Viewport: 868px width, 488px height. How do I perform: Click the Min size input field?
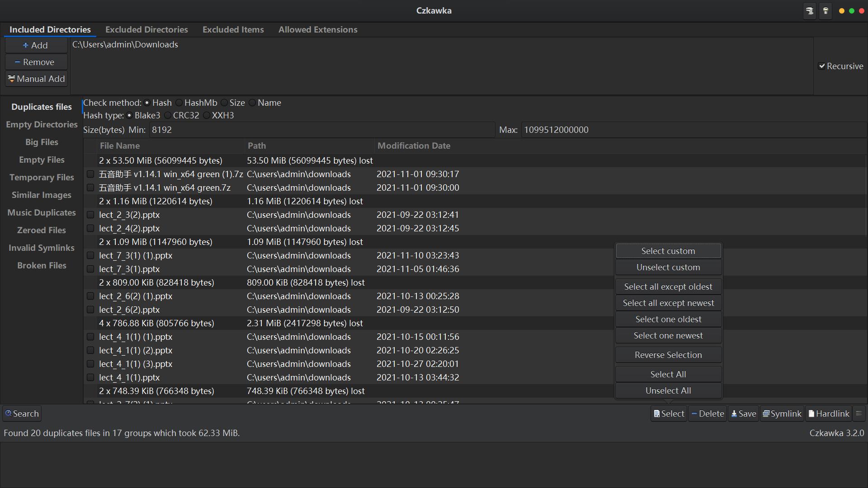point(321,130)
